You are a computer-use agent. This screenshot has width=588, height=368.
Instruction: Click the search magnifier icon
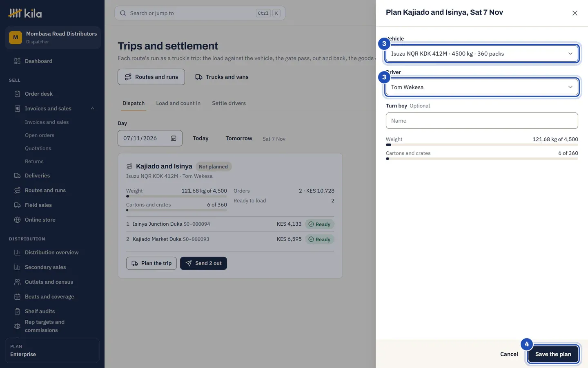(x=123, y=13)
